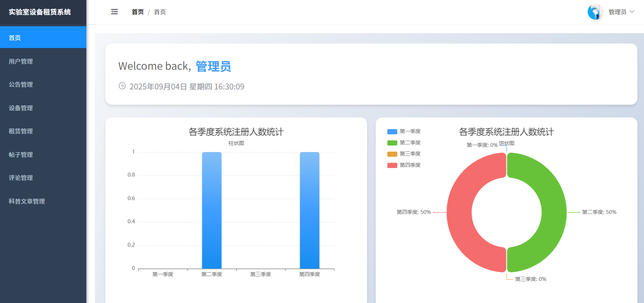Open 公告管理 in the sidebar
Image resolution: width=644 pixels, height=303 pixels.
coord(21,85)
